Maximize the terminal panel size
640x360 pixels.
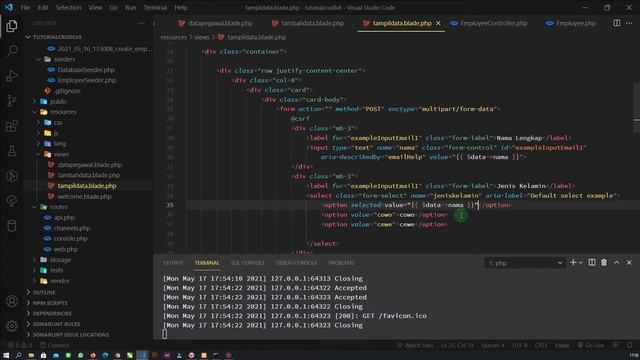pyautogui.click(x=616, y=263)
